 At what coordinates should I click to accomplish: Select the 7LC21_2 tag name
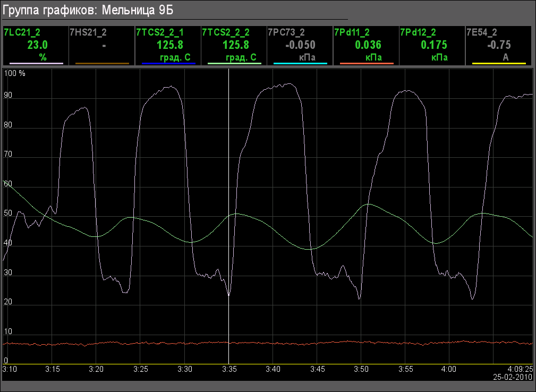(22, 32)
